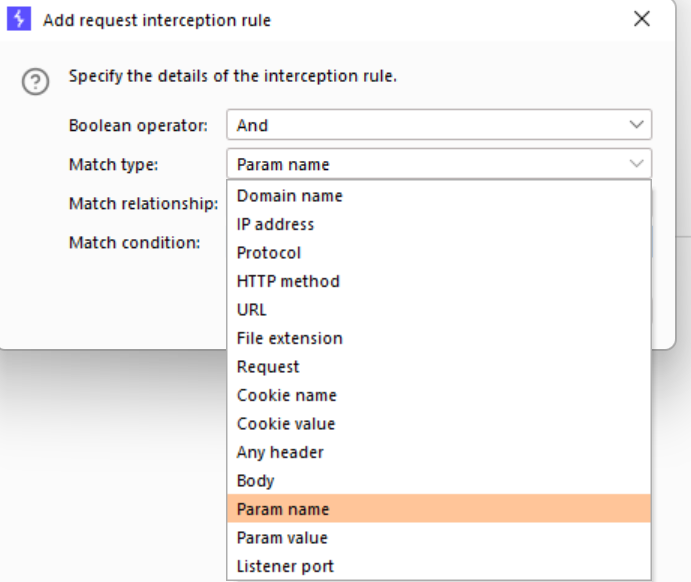Click the Boolean operator dropdown arrow
Image resolution: width=691 pixels, height=582 pixels.
click(636, 126)
